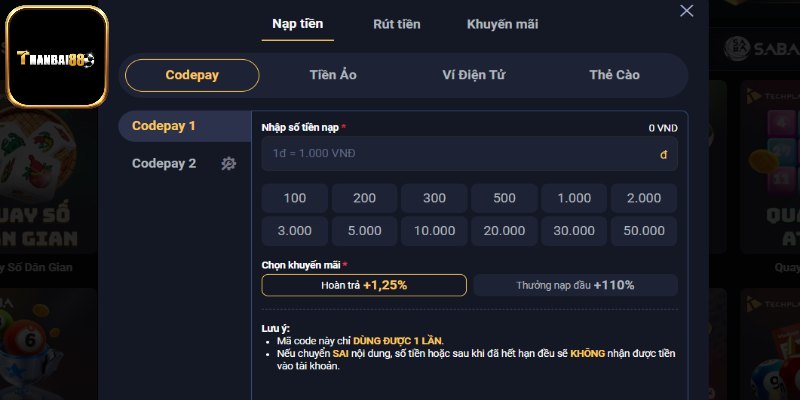Select the Codepay payment method pill
This screenshot has height=400, width=800.
click(x=192, y=76)
